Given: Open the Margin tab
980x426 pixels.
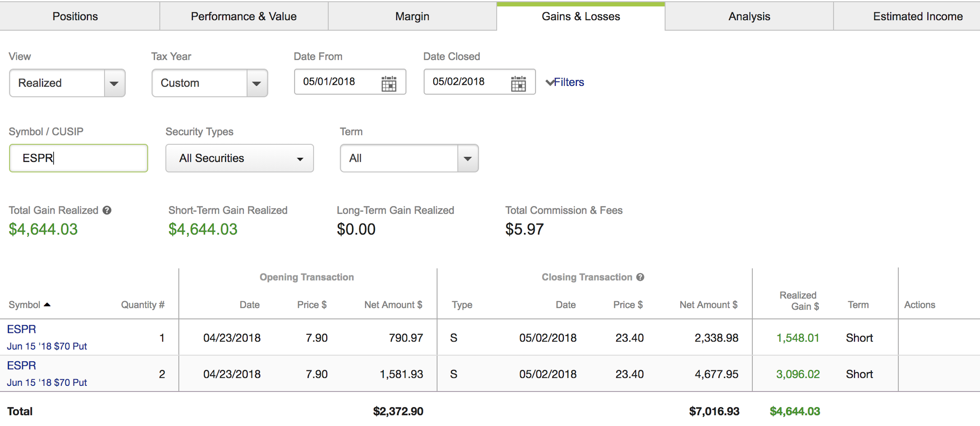Looking at the screenshot, I should tap(412, 17).
